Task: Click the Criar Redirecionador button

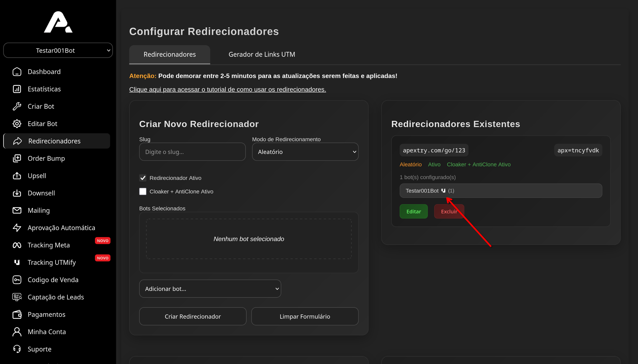Action: (192, 316)
